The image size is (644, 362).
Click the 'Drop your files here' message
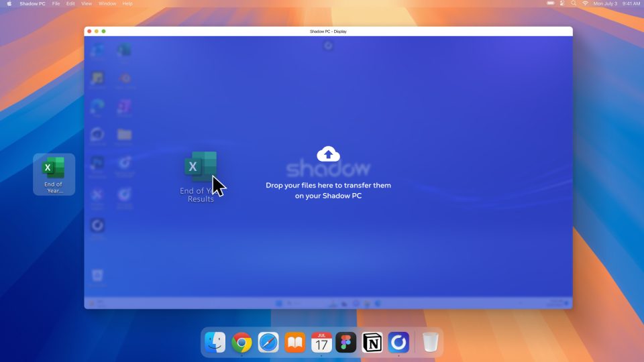328,190
